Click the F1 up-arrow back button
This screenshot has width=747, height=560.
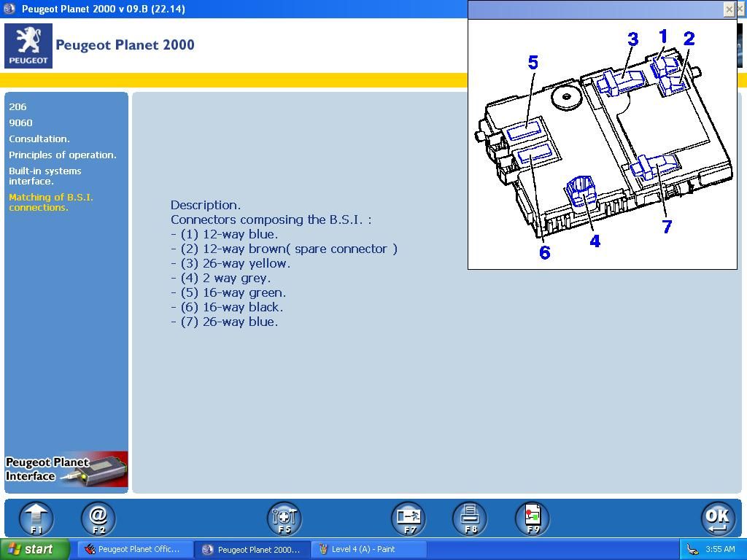36,518
